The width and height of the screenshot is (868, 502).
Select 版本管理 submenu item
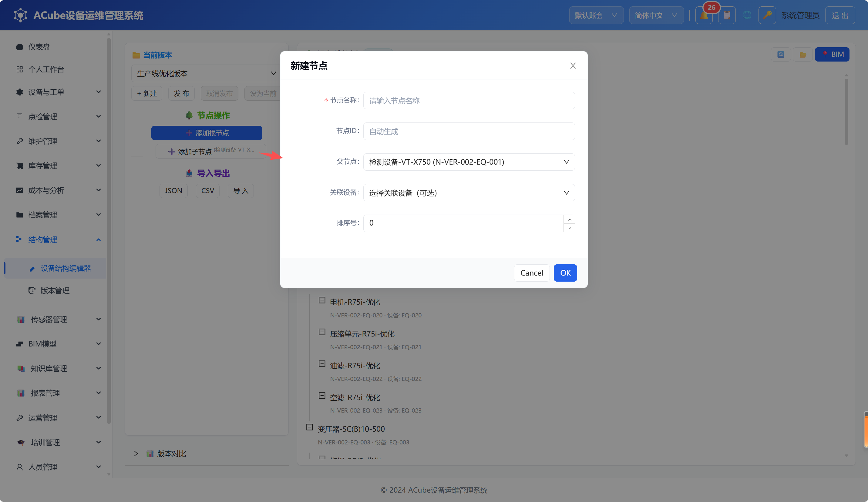pos(55,291)
